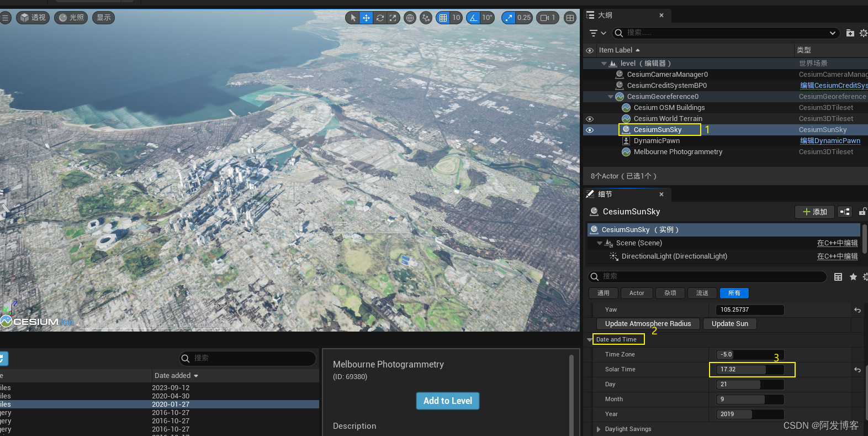Image resolution: width=868 pixels, height=436 pixels.
Task: Toggle rotation angle snapping
Action: [473, 18]
